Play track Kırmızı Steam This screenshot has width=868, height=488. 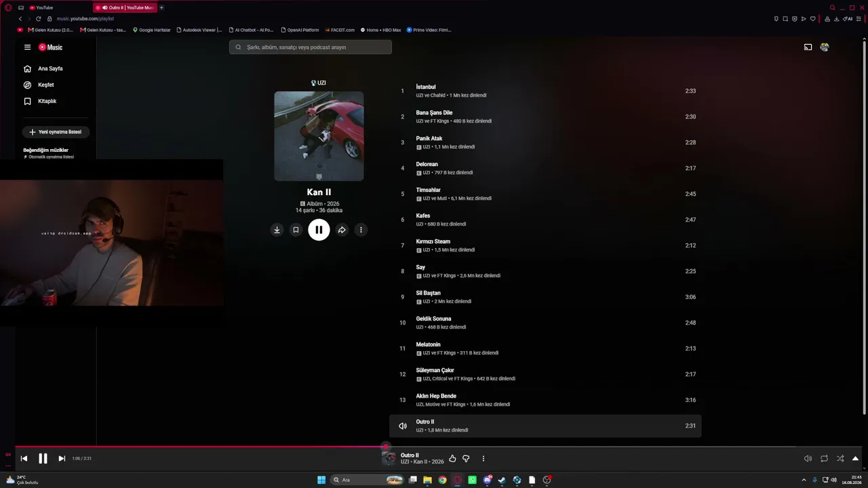pos(545,245)
